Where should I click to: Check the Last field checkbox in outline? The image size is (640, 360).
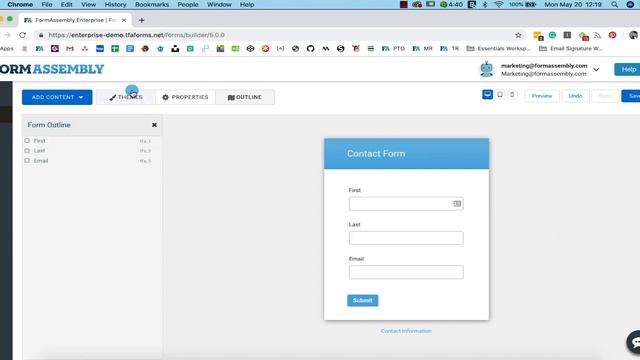point(27,151)
